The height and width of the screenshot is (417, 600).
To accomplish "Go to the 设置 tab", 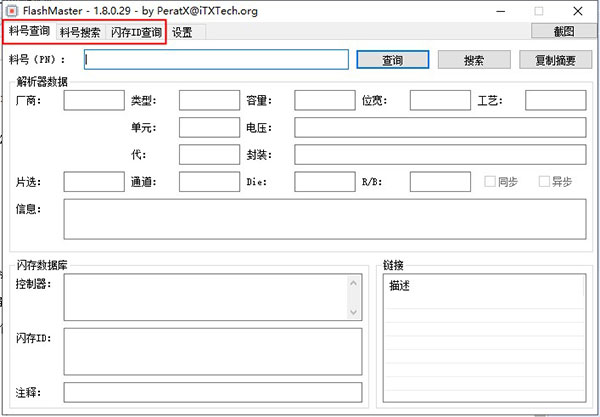I will [x=182, y=32].
